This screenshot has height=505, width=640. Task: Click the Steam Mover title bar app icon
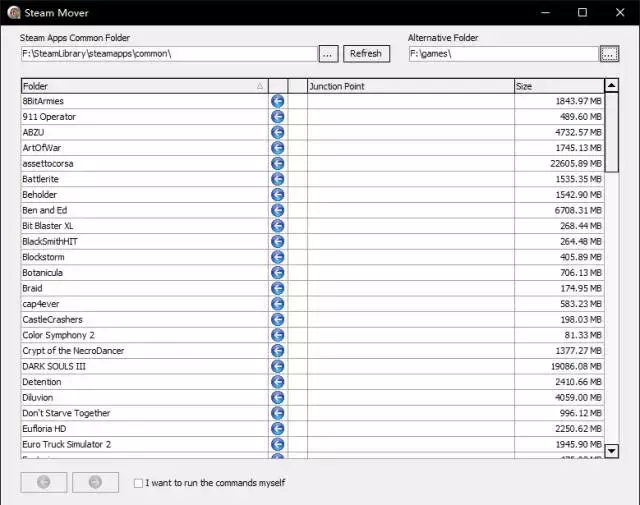point(14,13)
